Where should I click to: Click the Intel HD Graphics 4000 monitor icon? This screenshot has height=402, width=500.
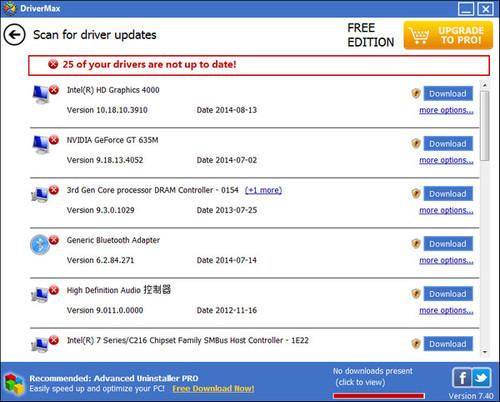coord(41,94)
